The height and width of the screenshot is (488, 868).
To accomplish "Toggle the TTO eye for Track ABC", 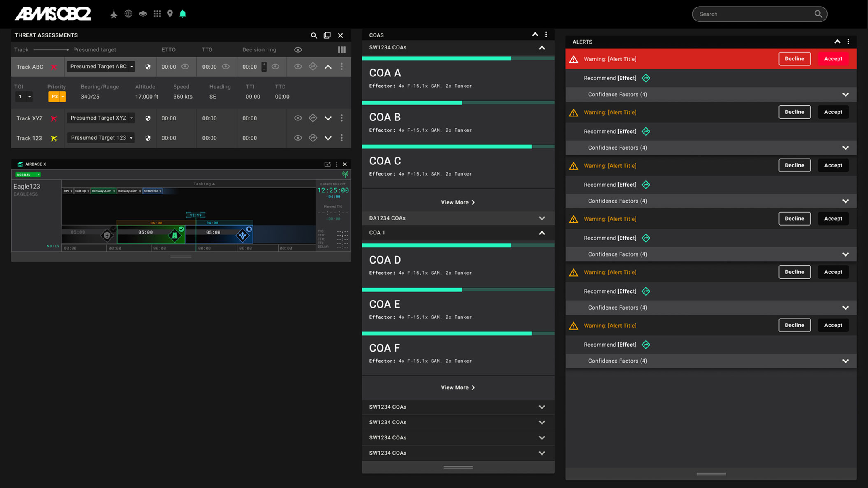I will (225, 67).
